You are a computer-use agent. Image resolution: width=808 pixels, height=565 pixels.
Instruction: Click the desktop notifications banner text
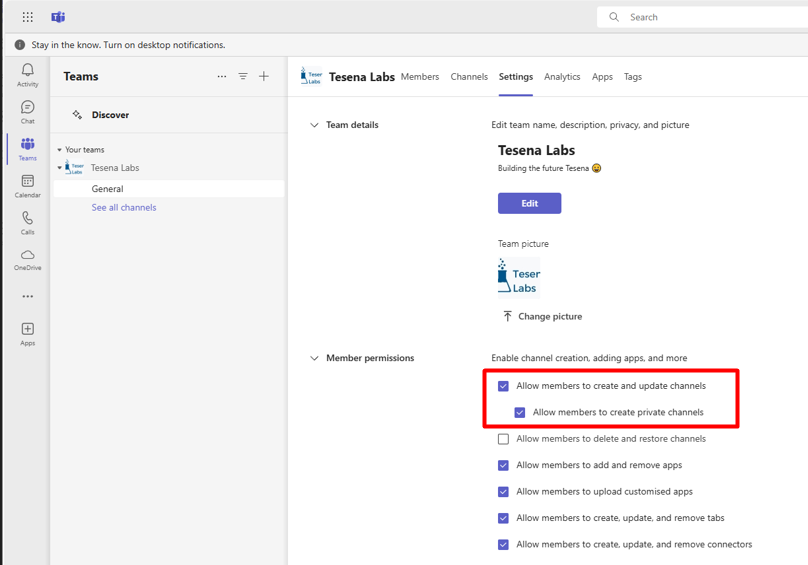[x=128, y=45]
